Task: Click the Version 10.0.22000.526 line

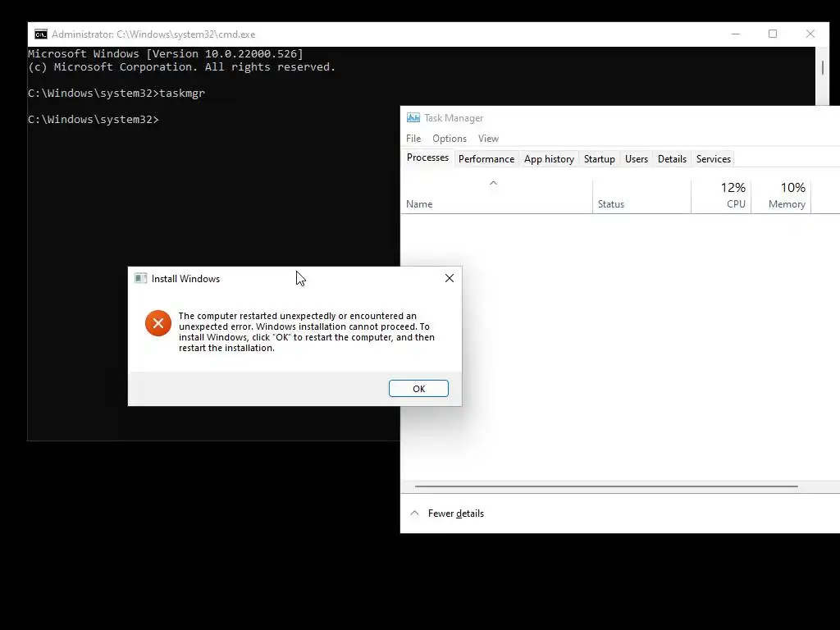Action: click(166, 53)
